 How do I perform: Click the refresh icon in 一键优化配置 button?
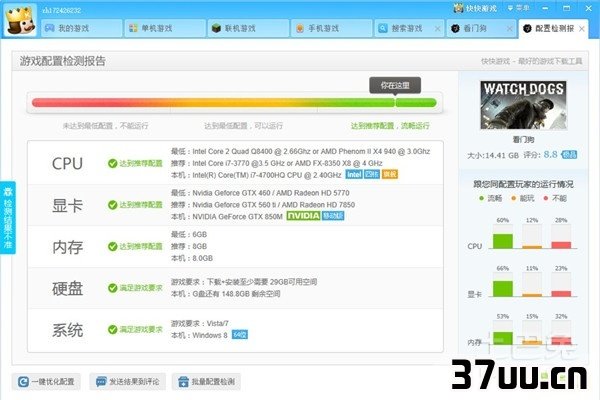coord(23,382)
